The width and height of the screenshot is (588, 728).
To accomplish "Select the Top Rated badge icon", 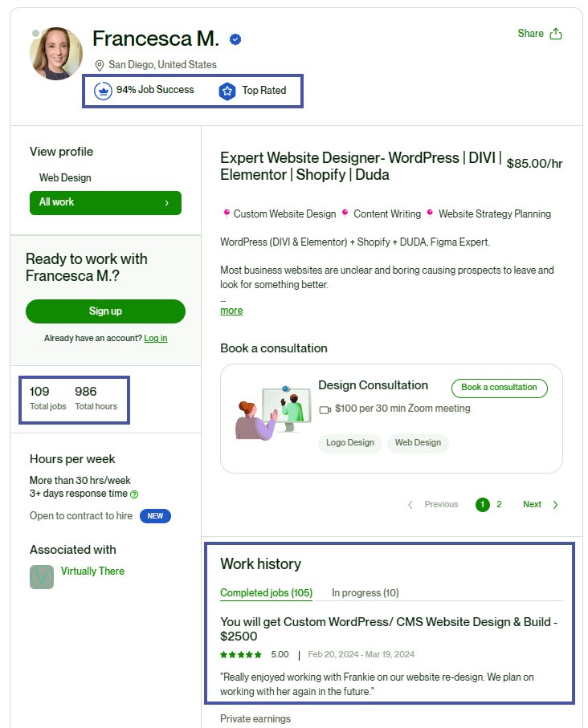I will point(227,91).
